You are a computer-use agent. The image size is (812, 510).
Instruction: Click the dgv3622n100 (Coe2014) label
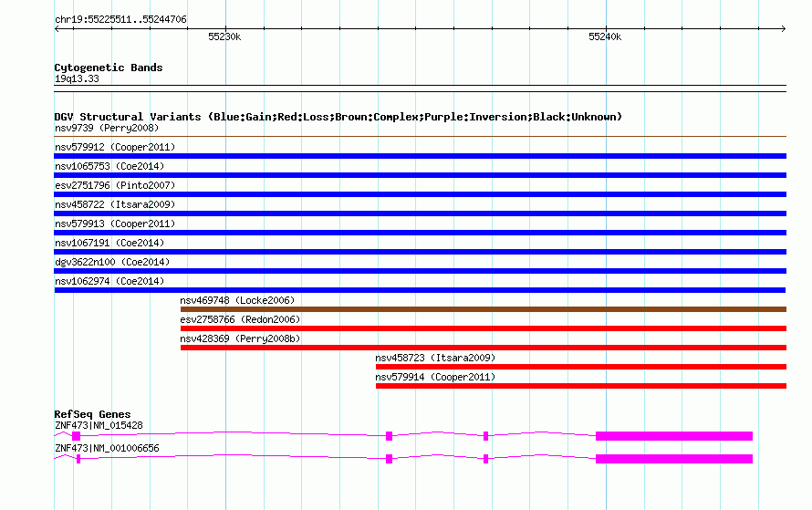[x=112, y=262]
